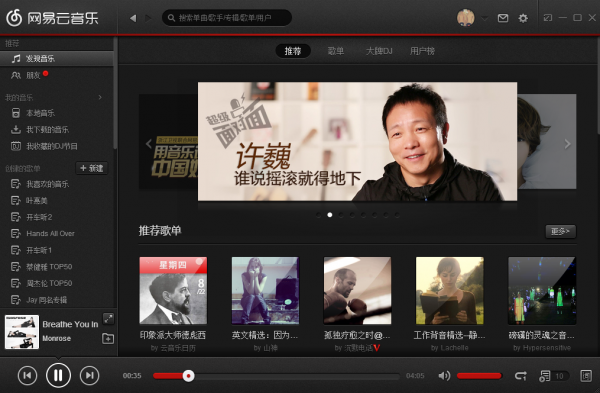This screenshot has height=393, width=600.
Task: Open settings via the gear icon
Action: coord(523,18)
